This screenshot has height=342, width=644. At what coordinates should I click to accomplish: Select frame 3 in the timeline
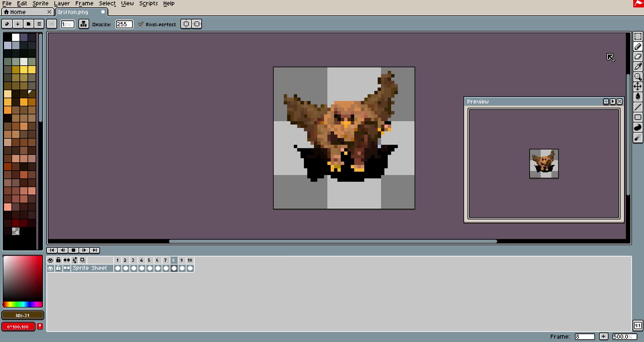(133, 260)
